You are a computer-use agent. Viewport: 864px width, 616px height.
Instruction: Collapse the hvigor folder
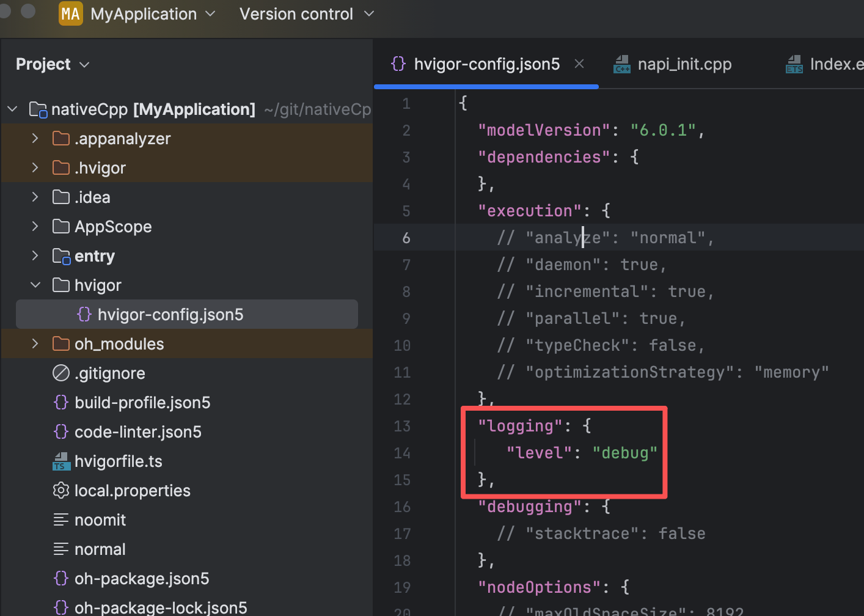(35, 285)
